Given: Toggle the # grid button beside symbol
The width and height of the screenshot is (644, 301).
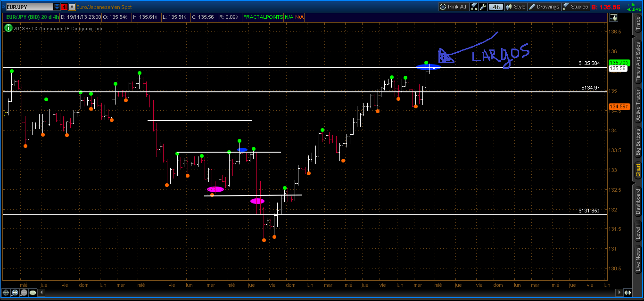Looking at the screenshot, I should pos(72,7).
